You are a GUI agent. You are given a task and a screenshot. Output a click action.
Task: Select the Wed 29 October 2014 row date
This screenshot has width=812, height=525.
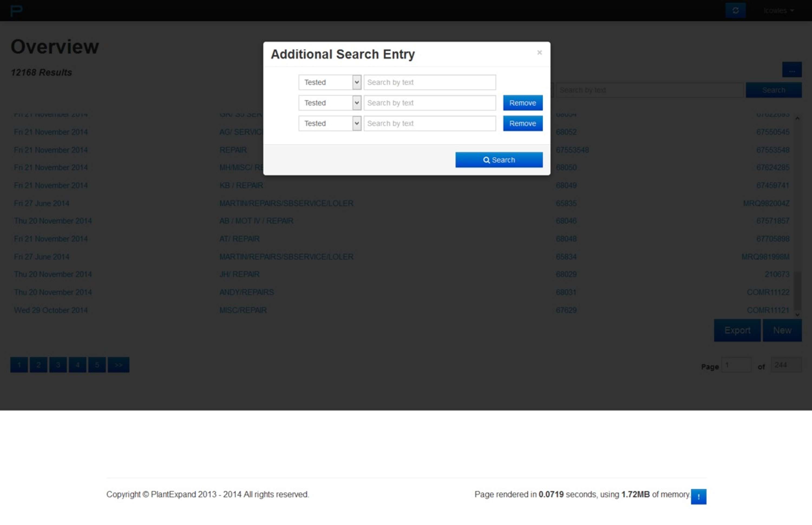pyautogui.click(x=51, y=310)
